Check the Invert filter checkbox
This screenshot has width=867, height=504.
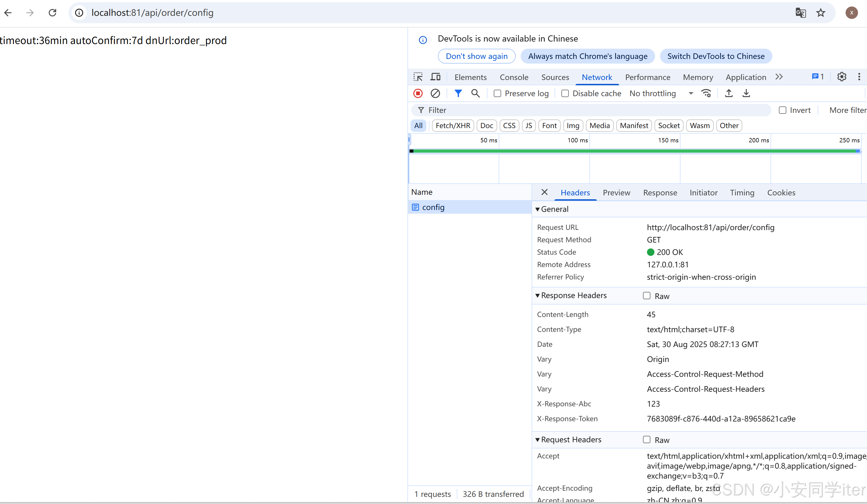[x=782, y=110]
